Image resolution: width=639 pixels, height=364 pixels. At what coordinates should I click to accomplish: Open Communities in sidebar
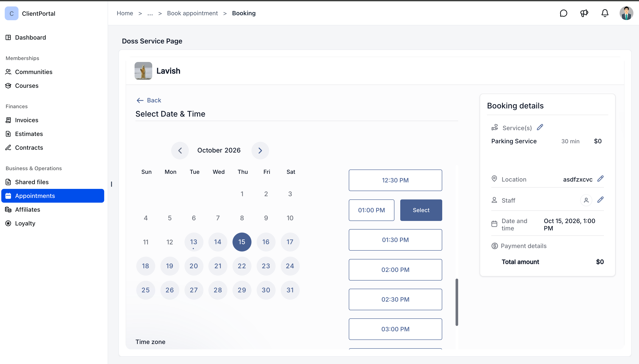point(53,72)
